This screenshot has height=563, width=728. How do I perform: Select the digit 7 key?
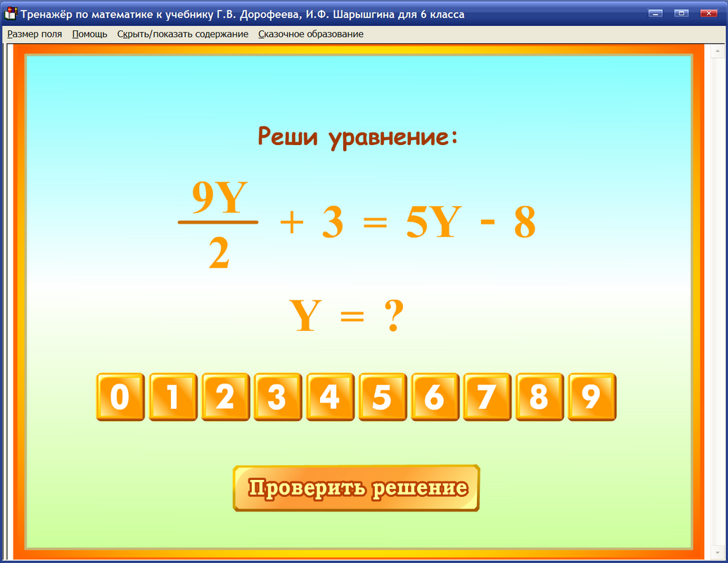click(487, 397)
